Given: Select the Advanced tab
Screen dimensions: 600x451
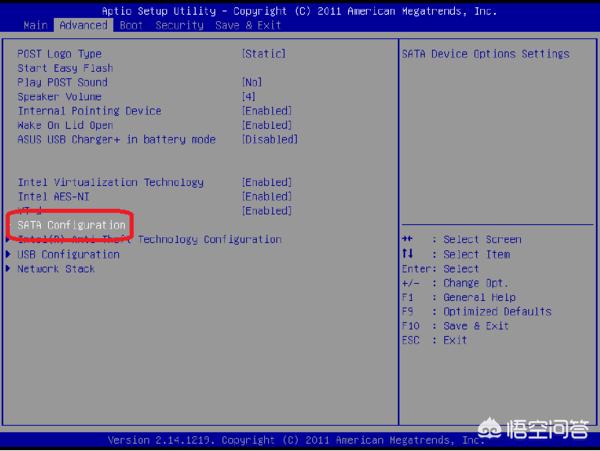Looking at the screenshot, I should pyautogui.click(x=83, y=25).
